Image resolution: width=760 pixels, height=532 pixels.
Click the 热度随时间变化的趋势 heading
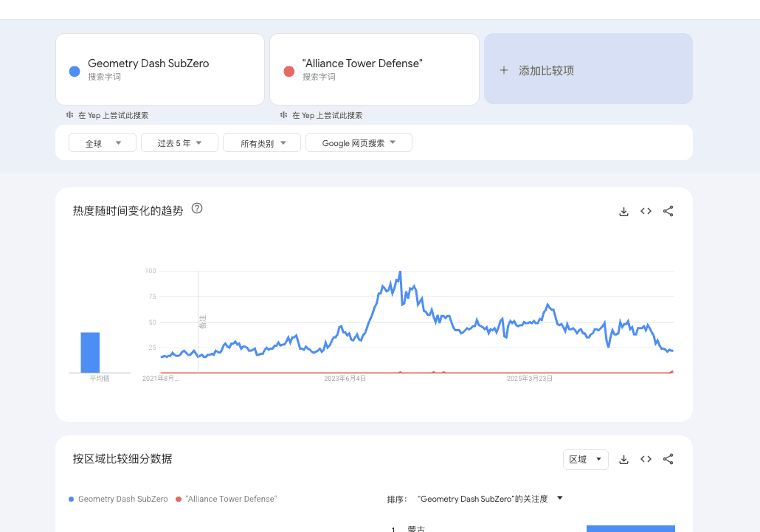pyautogui.click(x=128, y=211)
